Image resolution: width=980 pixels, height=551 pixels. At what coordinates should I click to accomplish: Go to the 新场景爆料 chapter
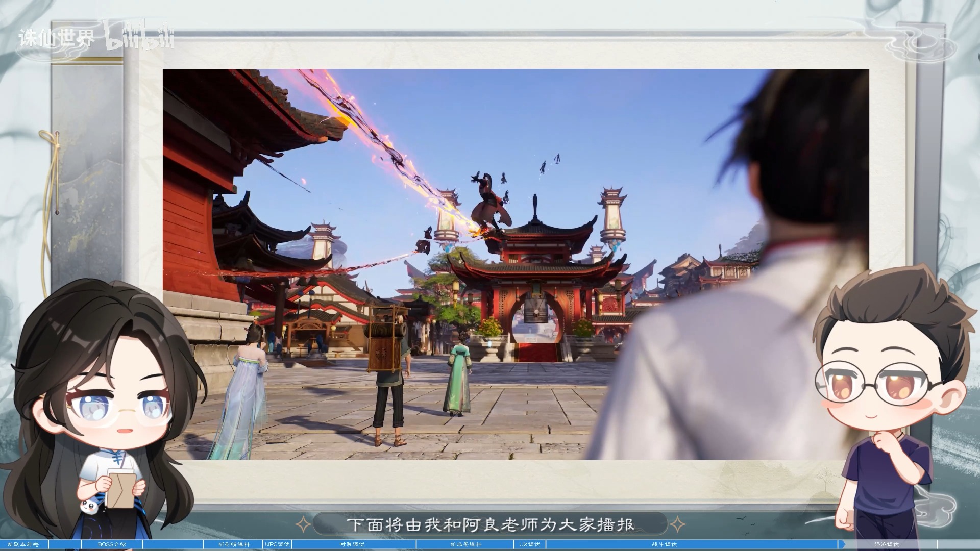point(465,544)
